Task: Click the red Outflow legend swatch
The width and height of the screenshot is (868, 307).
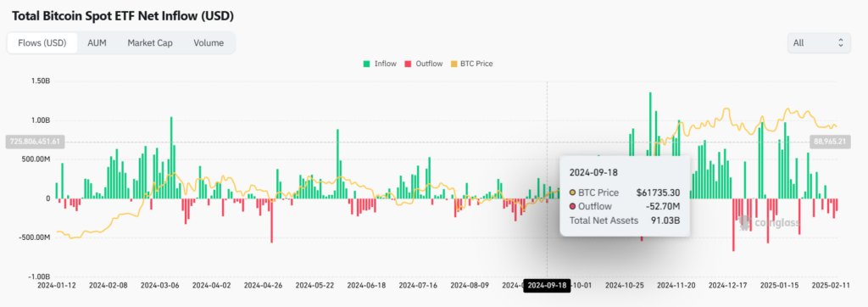Action: pos(409,64)
